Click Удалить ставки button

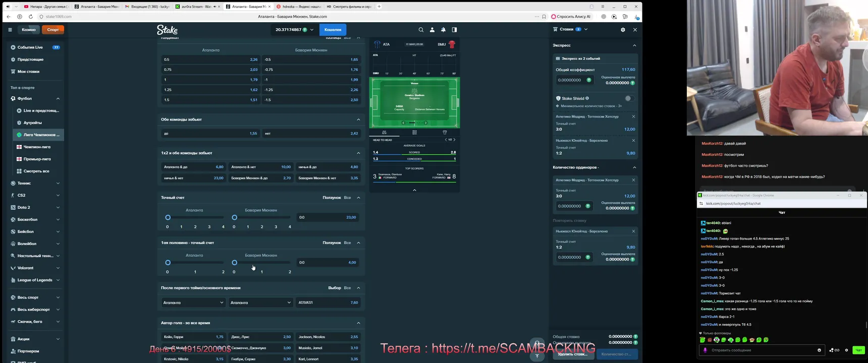click(x=573, y=354)
